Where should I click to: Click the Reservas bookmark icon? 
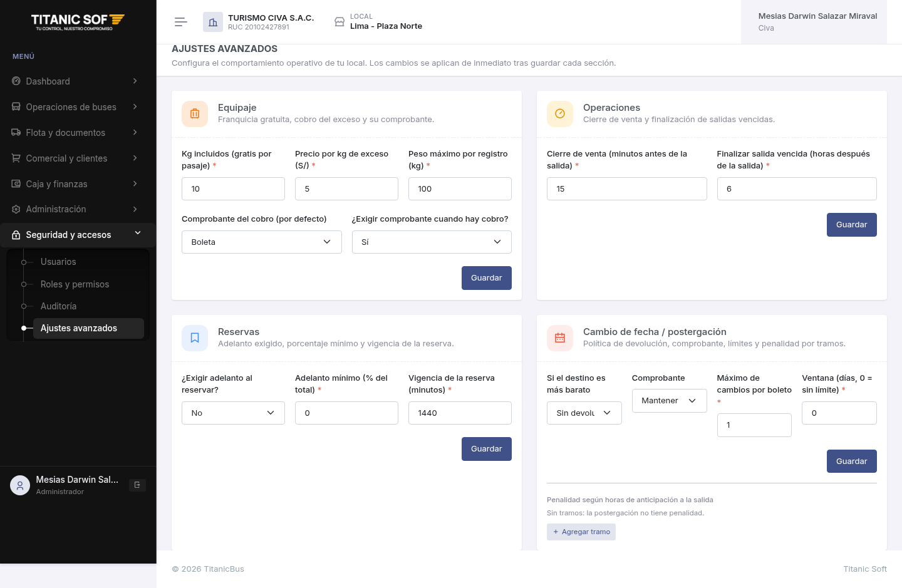(x=195, y=338)
